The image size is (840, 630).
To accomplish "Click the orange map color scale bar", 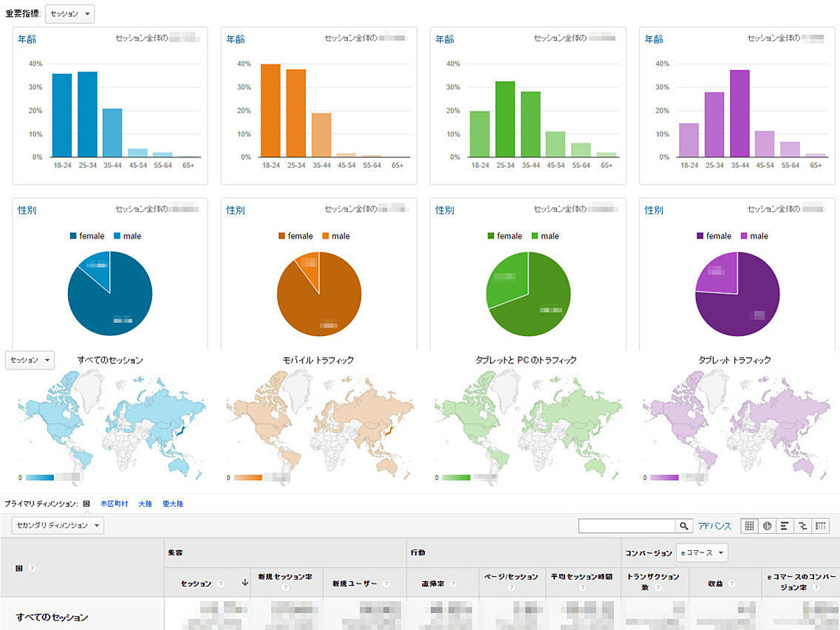I will point(248,477).
